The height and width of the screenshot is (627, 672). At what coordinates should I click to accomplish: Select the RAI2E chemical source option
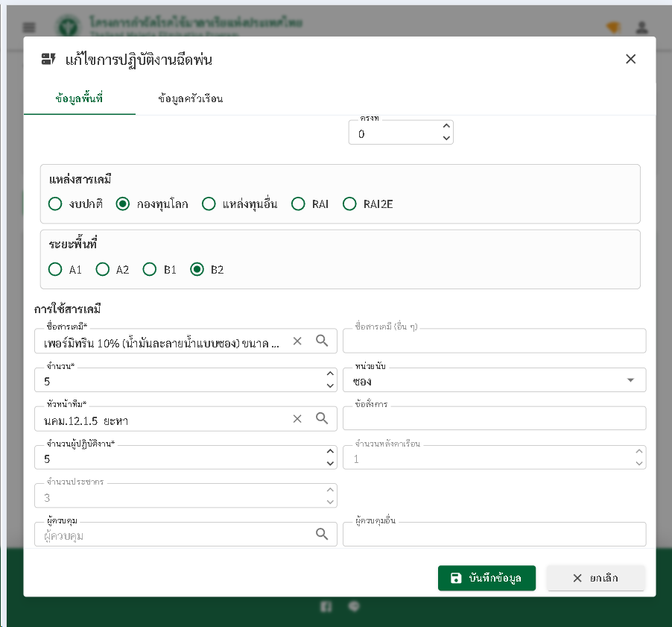349,204
